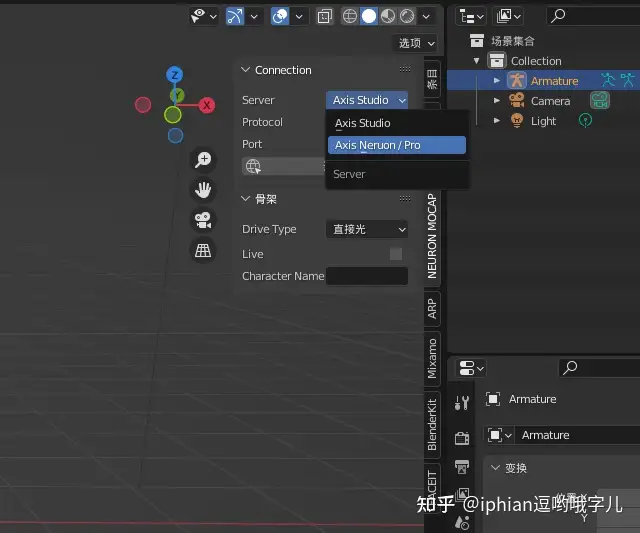Open outliner display mode dropdown
Image resolution: width=640 pixels, height=533 pixels.
(471, 17)
